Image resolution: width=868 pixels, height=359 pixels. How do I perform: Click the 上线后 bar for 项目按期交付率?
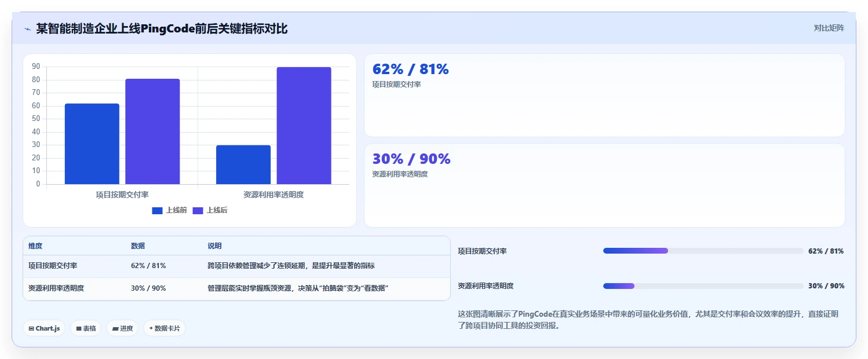[152, 131]
